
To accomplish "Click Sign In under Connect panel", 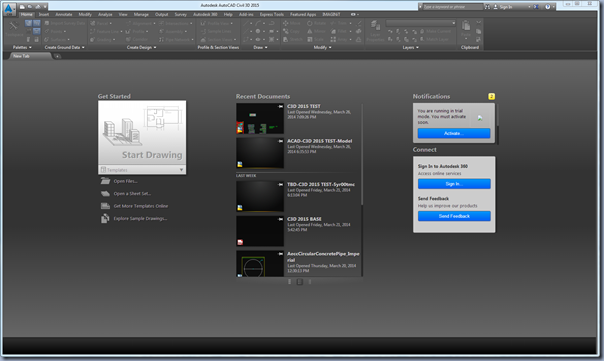I will click(454, 184).
